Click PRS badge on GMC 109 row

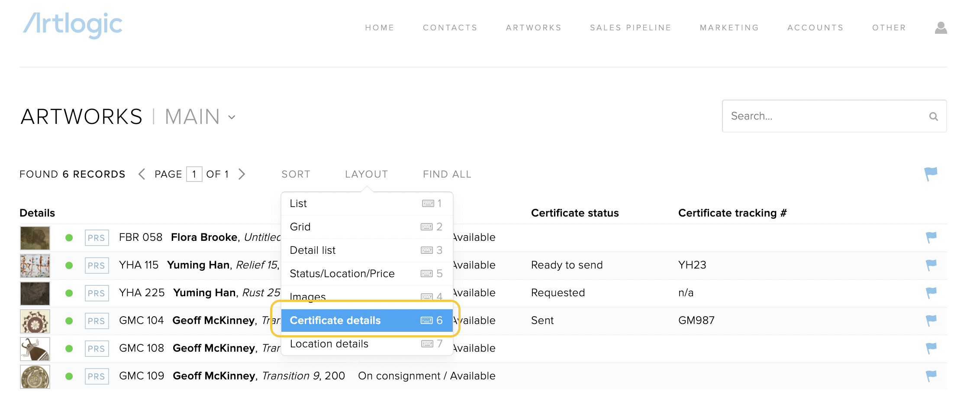(x=97, y=376)
